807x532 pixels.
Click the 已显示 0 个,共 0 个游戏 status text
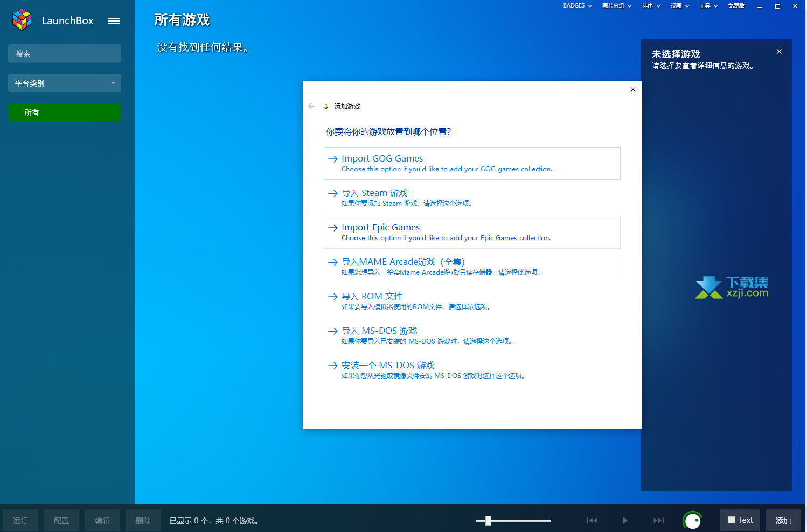pyautogui.click(x=214, y=521)
